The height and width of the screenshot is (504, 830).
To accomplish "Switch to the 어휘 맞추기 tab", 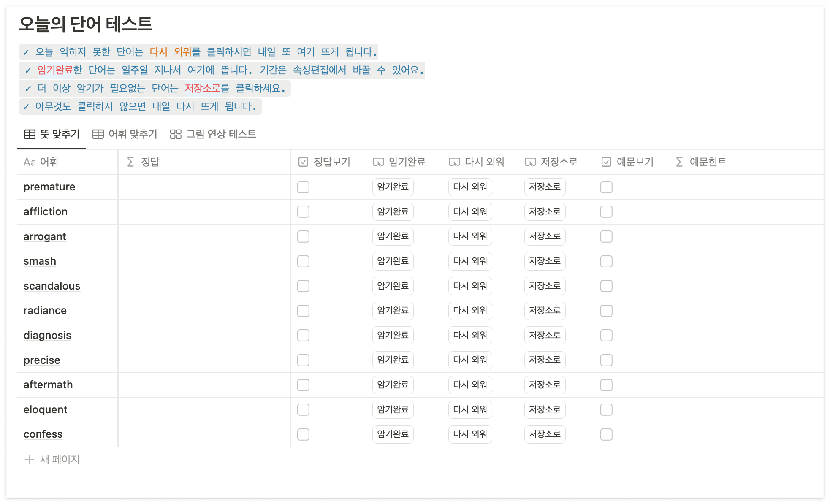I will (x=132, y=134).
